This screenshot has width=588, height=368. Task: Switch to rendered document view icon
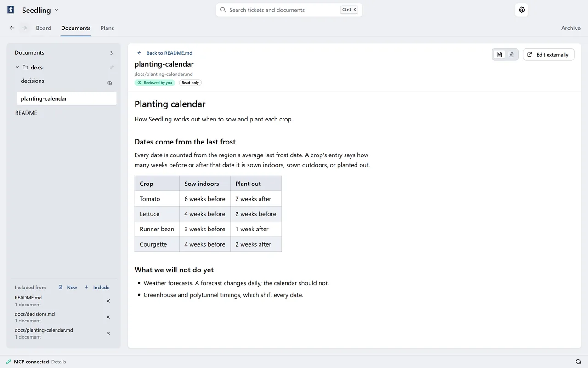pyautogui.click(x=500, y=55)
